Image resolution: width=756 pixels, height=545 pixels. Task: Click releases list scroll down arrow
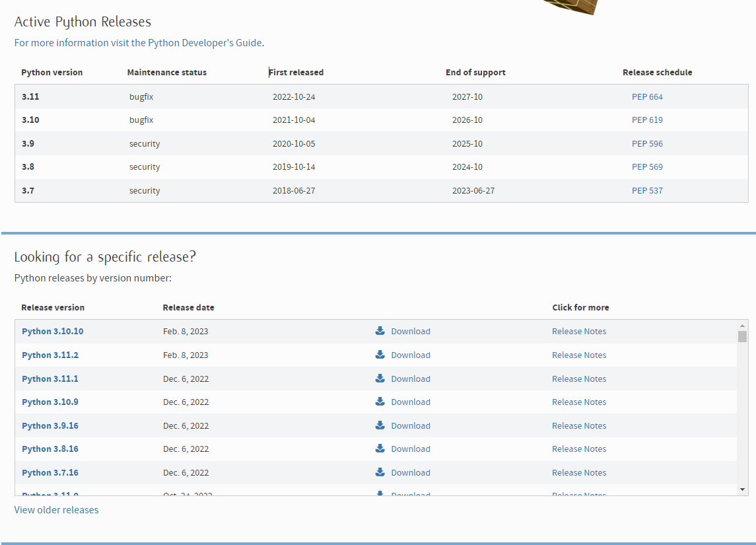[743, 490]
